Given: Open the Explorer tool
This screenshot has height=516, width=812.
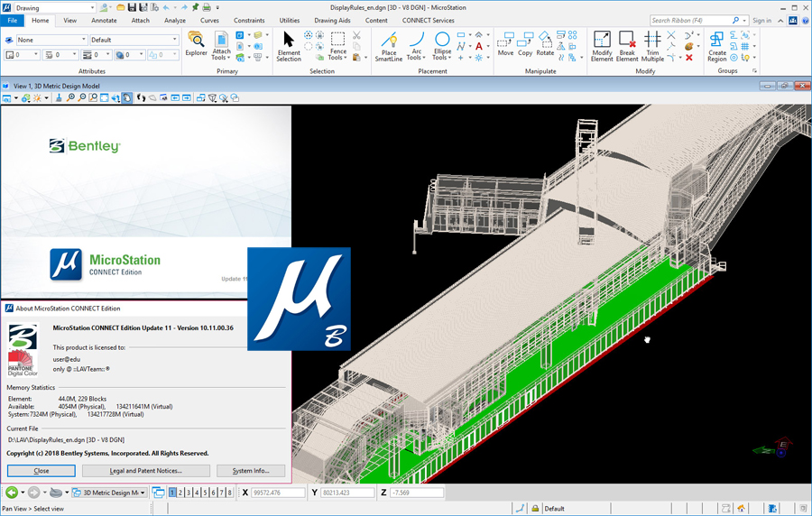Looking at the screenshot, I should point(196,44).
